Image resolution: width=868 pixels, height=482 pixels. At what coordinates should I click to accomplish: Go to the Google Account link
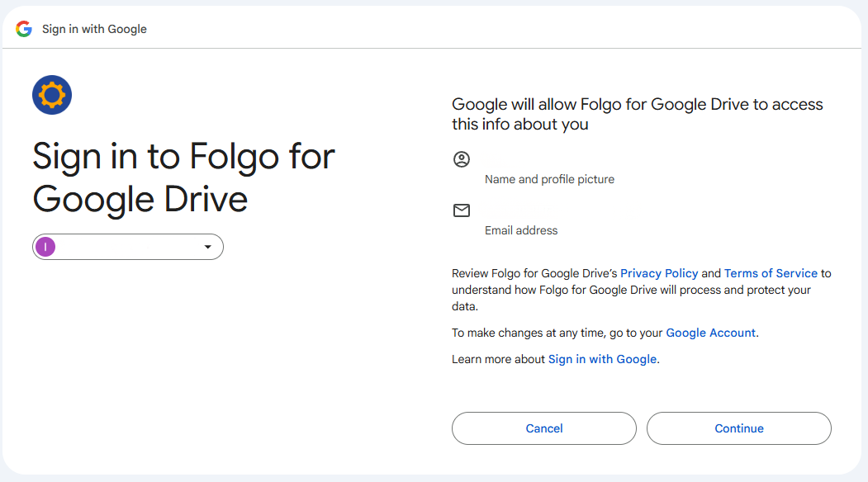[710, 333]
